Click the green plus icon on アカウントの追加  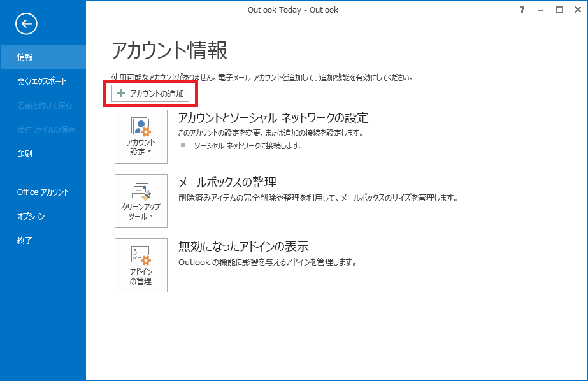point(121,93)
